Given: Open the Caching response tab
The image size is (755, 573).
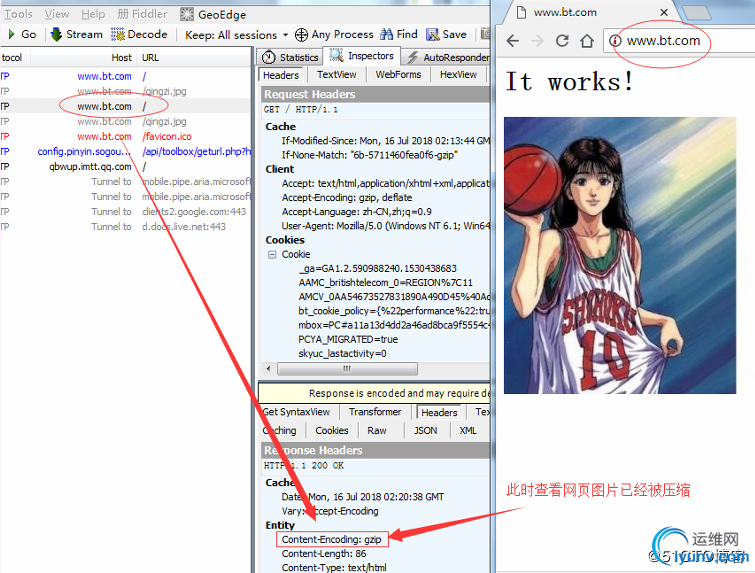Looking at the screenshot, I should (x=280, y=430).
